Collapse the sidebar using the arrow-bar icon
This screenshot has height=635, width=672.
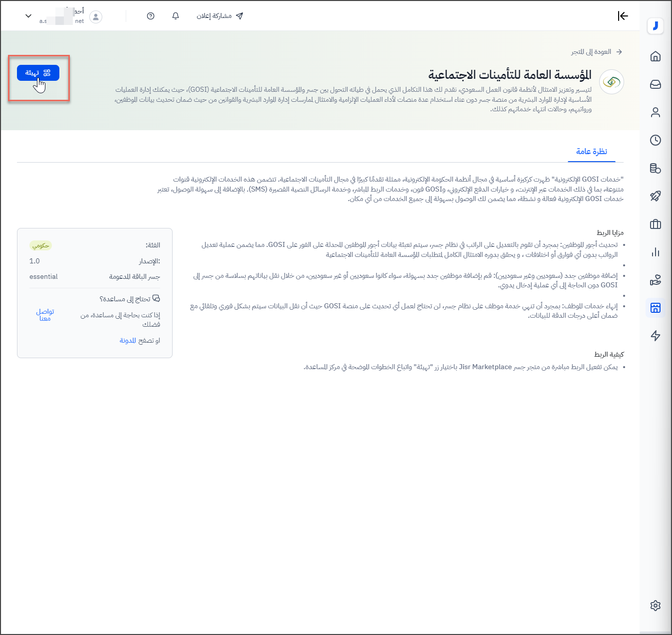(x=623, y=16)
